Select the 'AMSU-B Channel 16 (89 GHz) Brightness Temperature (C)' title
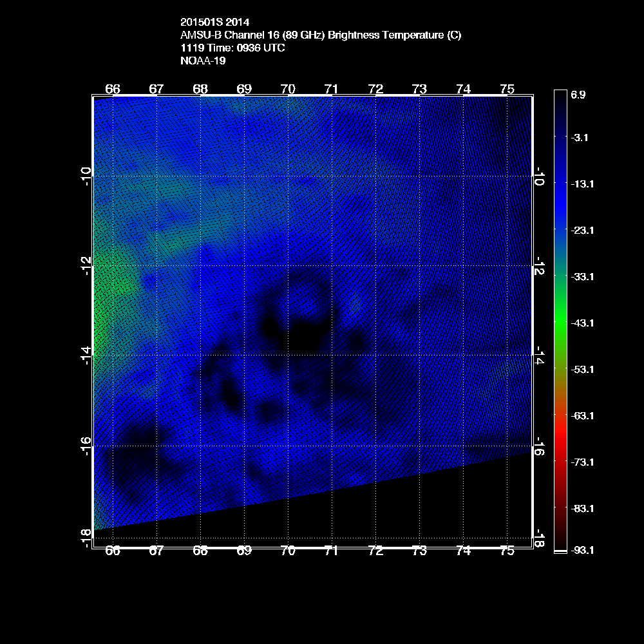644x644 pixels. coord(321,35)
